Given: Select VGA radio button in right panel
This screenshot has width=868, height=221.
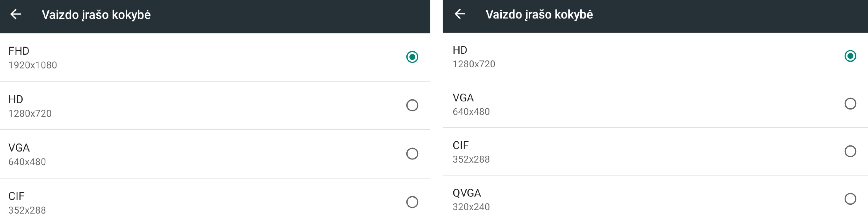Looking at the screenshot, I should point(850,104).
